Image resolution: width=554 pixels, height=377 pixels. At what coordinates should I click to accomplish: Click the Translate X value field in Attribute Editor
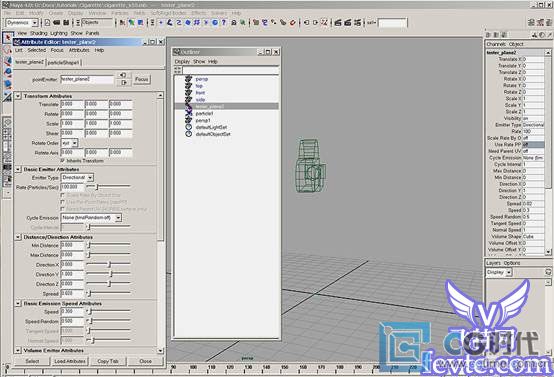click(x=72, y=104)
